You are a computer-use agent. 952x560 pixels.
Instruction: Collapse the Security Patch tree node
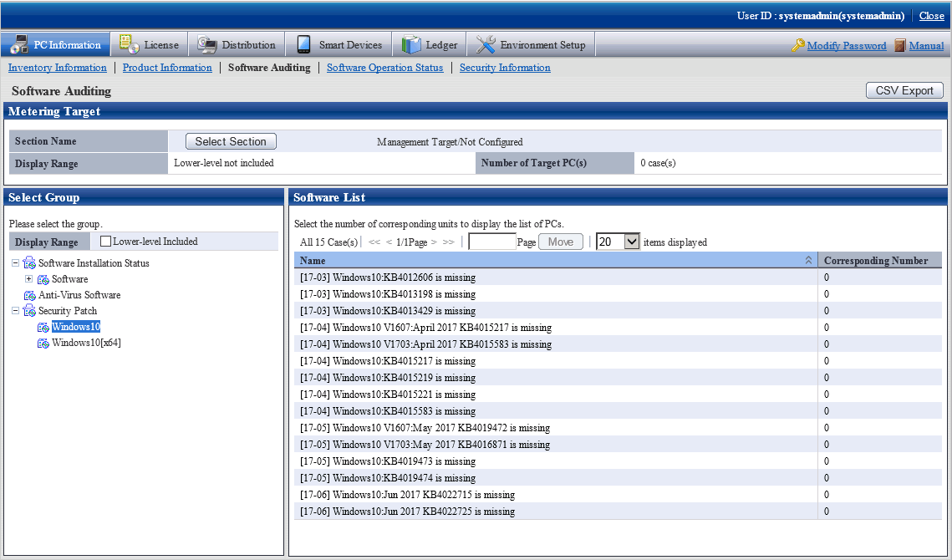pyautogui.click(x=15, y=310)
